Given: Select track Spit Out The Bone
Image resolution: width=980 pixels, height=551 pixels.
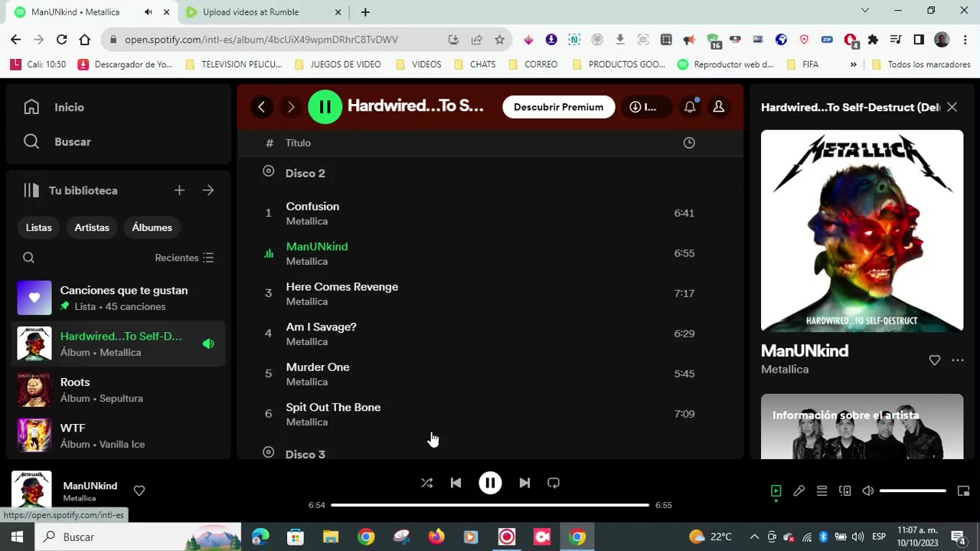Looking at the screenshot, I should pos(490,414).
